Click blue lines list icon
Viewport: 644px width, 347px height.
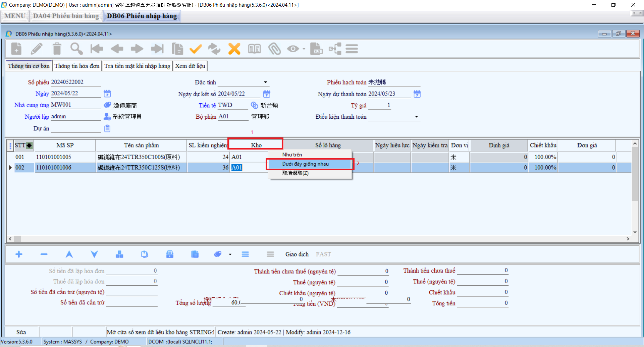pos(245,254)
